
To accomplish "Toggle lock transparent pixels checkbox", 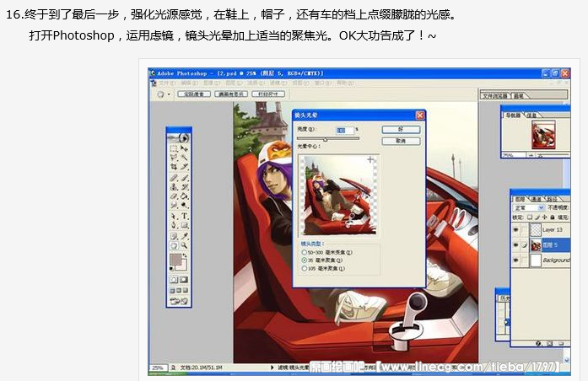I will coord(530,217).
